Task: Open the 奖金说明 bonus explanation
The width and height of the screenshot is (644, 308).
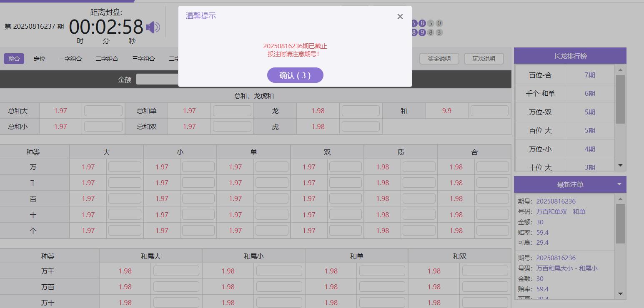Action: [439, 58]
